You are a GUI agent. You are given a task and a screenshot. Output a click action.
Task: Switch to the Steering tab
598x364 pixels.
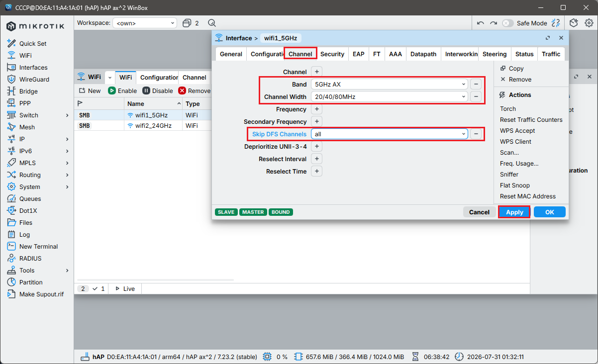click(x=495, y=54)
